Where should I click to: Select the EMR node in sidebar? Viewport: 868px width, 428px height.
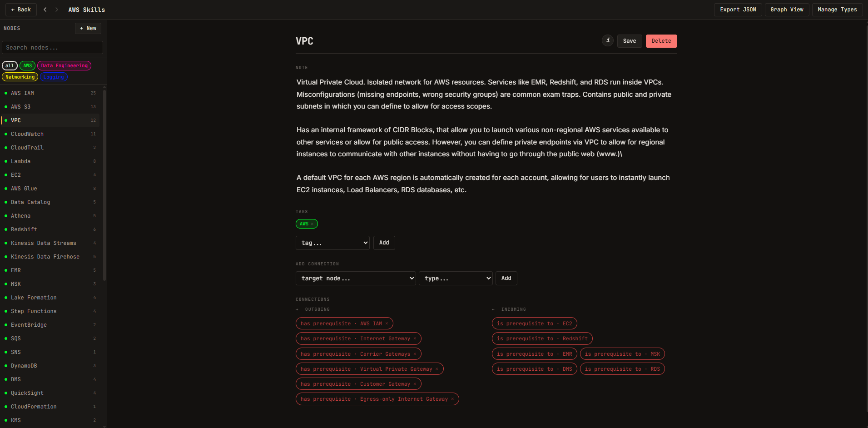[50, 270]
